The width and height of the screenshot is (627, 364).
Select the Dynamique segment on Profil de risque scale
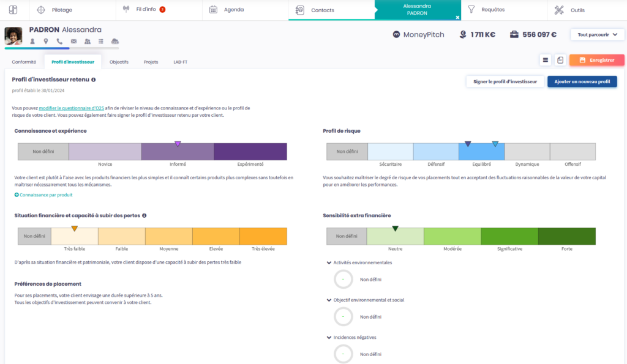click(x=527, y=152)
